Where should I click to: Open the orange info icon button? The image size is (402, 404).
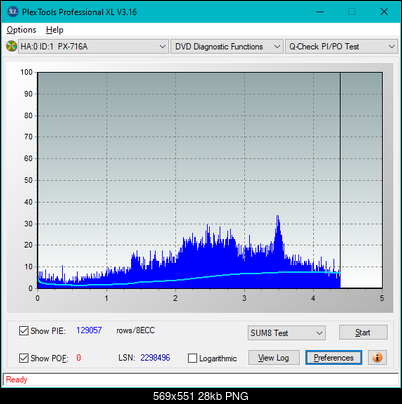[x=377, y=358]
